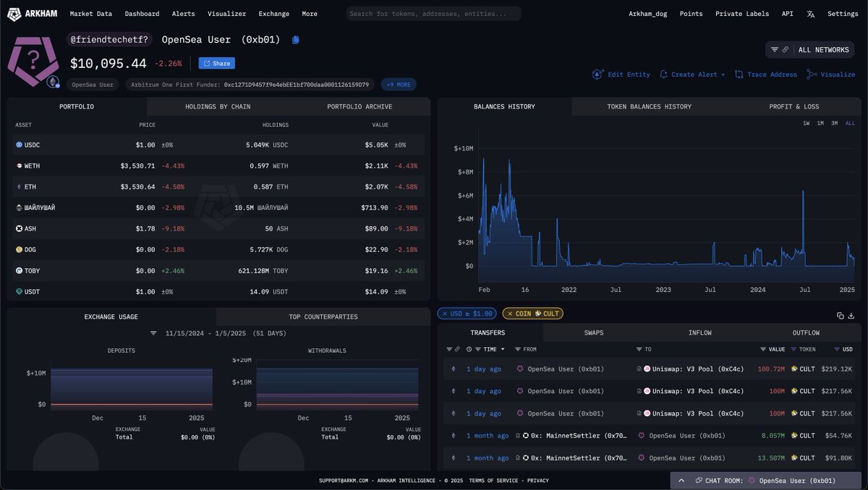Click the WETH token icon in portfolio
Image resolution: width=868 pixels, height=490 pixels.
pos(20,166)
